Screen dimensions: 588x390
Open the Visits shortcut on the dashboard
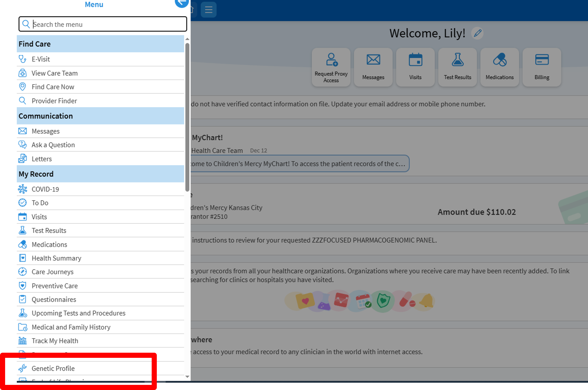coord(415,67)
